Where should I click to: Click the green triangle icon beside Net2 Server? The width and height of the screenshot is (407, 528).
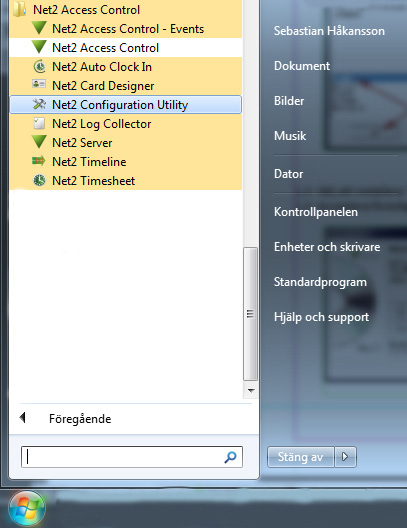[x=39, y=142]
